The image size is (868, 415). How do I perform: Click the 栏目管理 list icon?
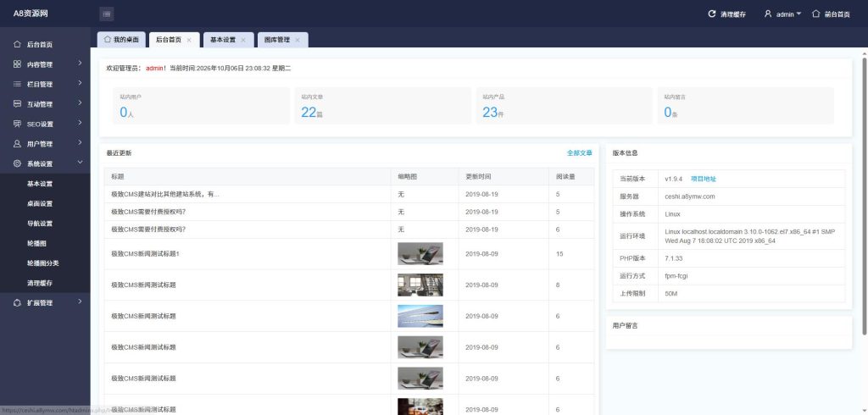click(17, 84)
